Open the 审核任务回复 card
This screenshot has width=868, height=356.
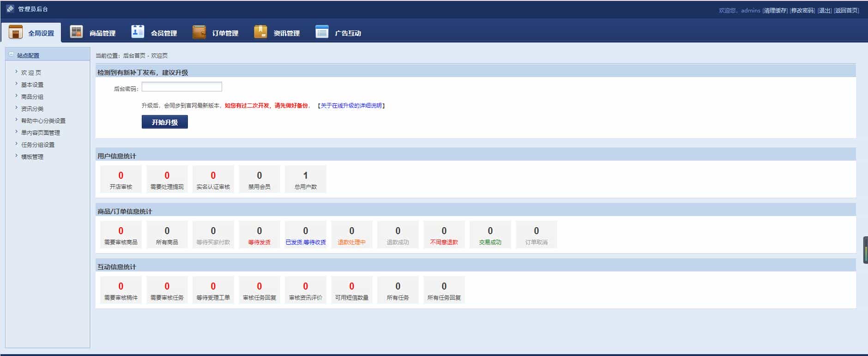(x=259, y=290)
